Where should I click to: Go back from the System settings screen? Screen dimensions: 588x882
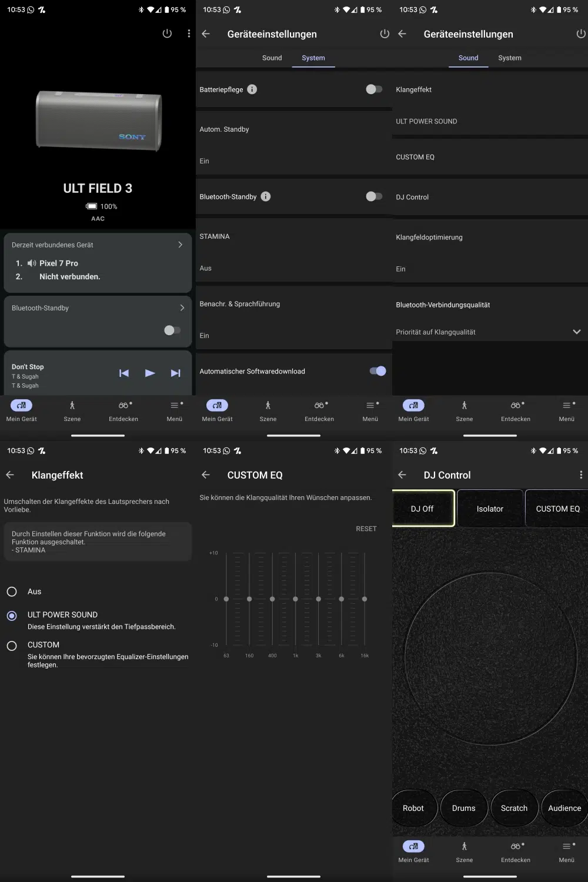pyautogui.click(x=206, y=34)
